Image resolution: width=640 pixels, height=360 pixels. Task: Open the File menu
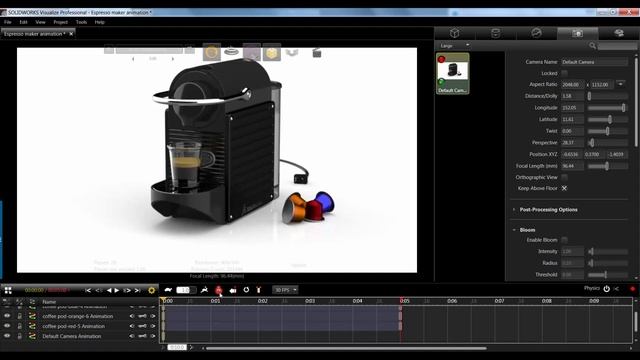tap(8, 22)
